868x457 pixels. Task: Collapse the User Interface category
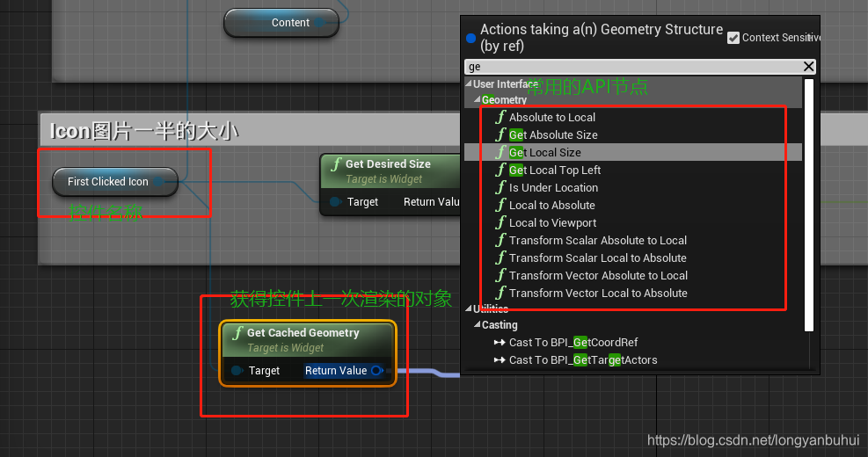point(469,84)
